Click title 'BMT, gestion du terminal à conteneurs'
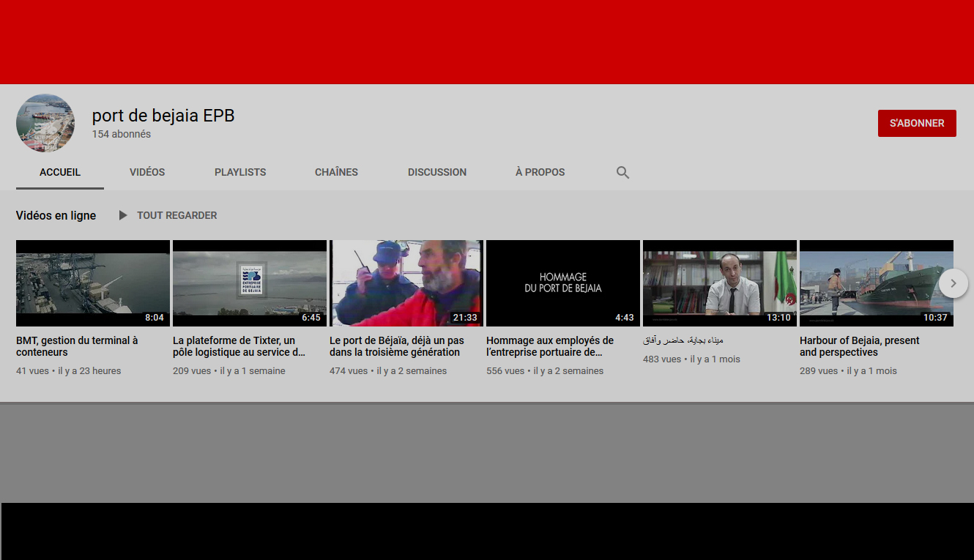The image size is (974, 560). 77,346
